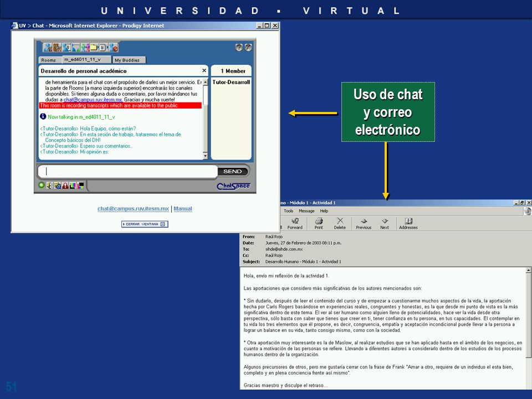The height and width of the screenshot is (399, 532).
Task: Send the chat message with SEND button
Action: [x=233, y=171]
